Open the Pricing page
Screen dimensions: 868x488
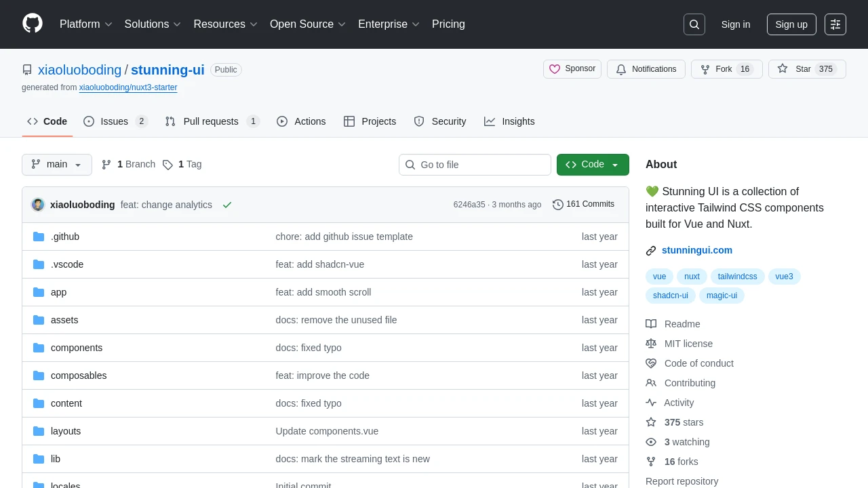coord(448,24)
